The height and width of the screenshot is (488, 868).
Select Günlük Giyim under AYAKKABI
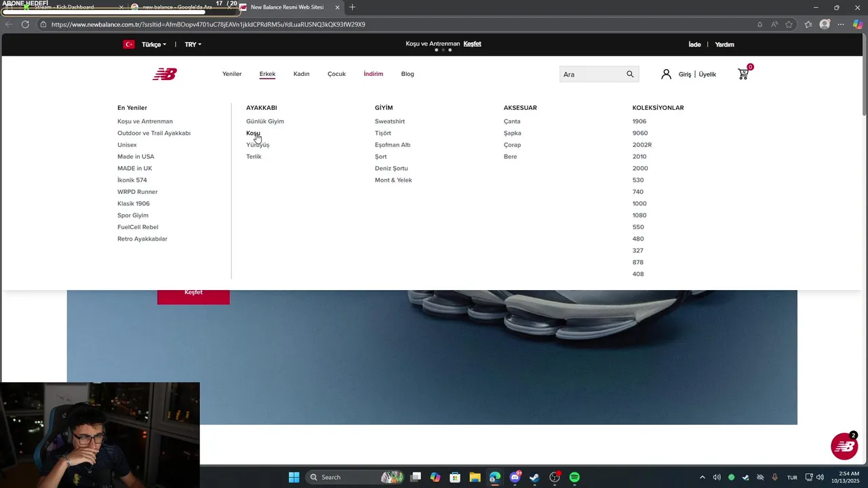tap(265, 121)
